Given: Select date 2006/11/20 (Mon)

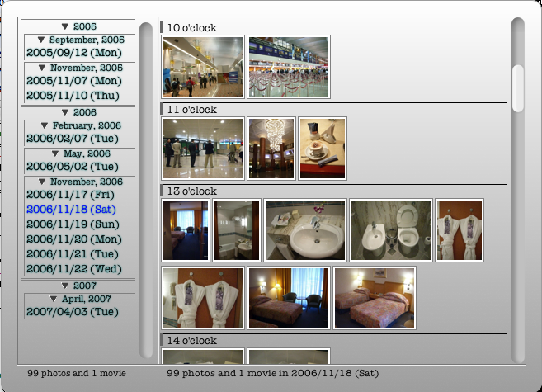Looking at the screenshot, I should [74, 239].
